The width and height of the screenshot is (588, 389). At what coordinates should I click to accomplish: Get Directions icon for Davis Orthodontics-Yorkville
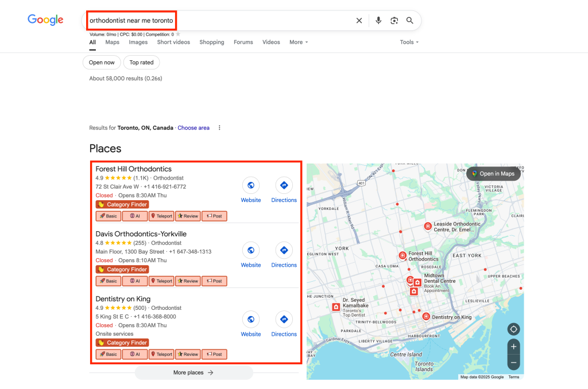point(284,250)
